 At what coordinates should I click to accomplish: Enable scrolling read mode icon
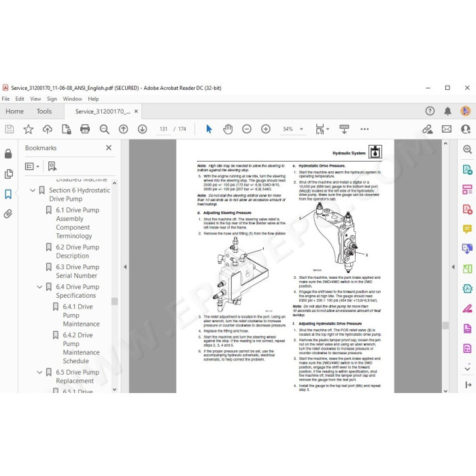344,129
